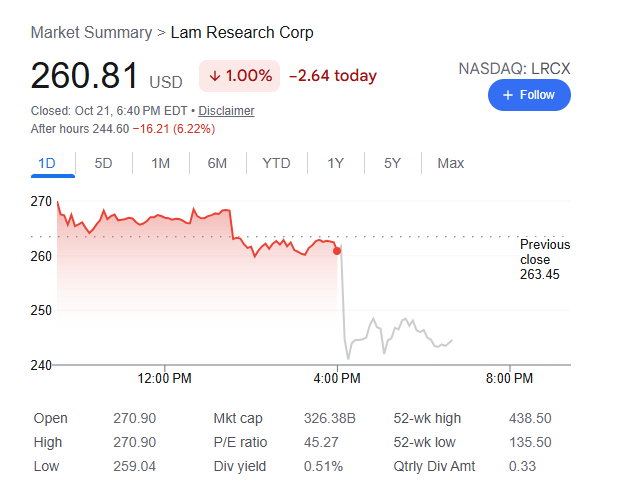Click the NASDAQ: LRCX ticker label

coord(514,69)
